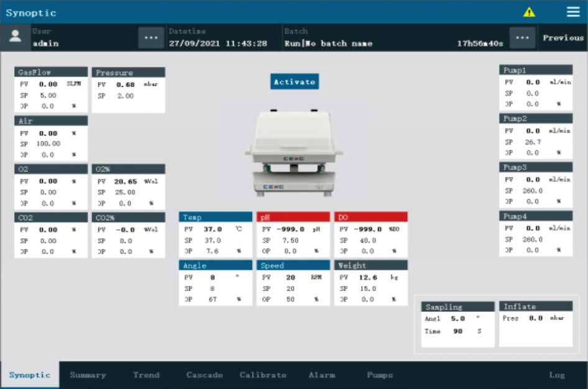Image resolution: width=588 pixels, height=389 pixels.
Task: Open the batch options ellipsis button
Action: [x=522, y=37]
